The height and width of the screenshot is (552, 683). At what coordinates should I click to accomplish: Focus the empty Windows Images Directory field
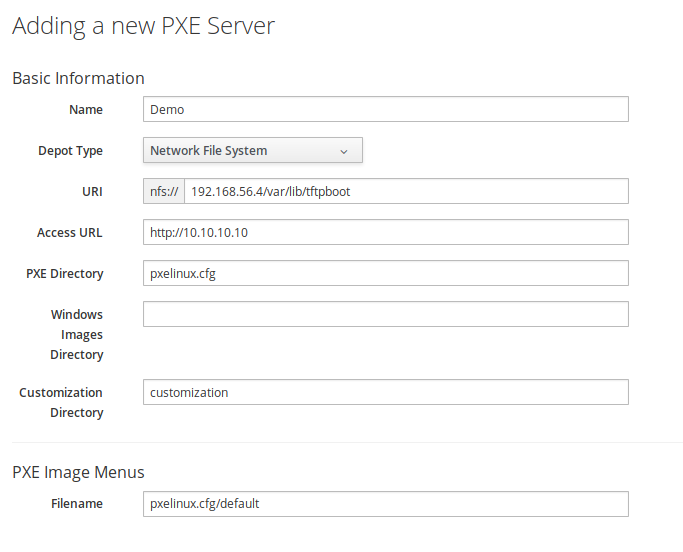coord(385,314)
